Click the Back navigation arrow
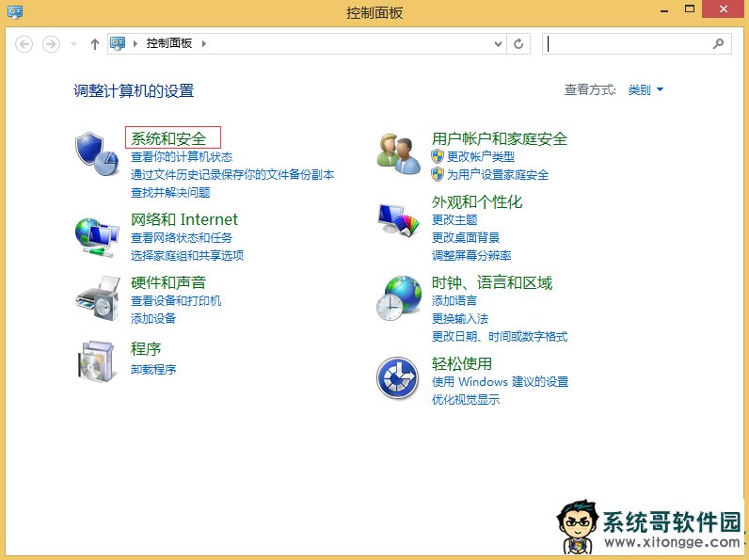Viewport: 749px width, 560px height. click(x=24, y=44)
